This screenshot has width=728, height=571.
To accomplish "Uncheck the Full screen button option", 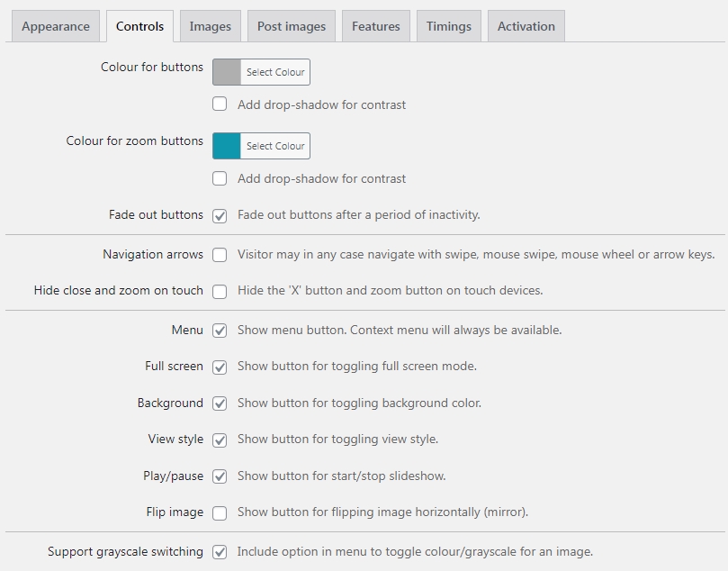I will tap(220, 367).
